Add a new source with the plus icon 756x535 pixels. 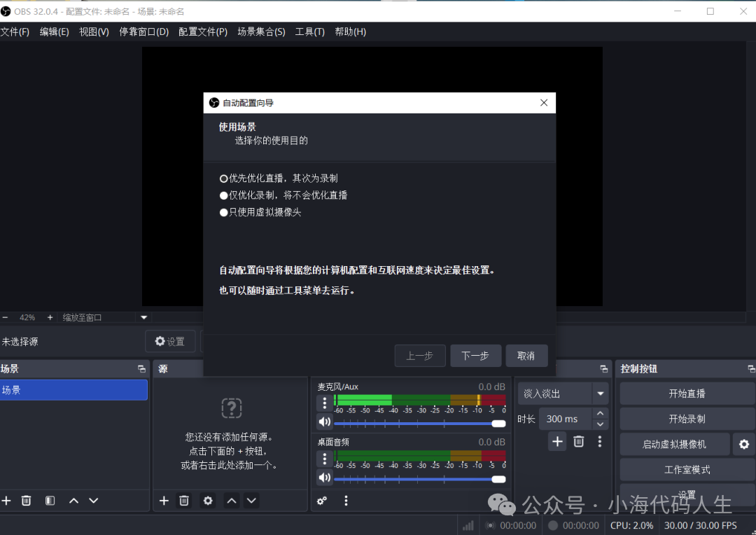tap(164, 500)
